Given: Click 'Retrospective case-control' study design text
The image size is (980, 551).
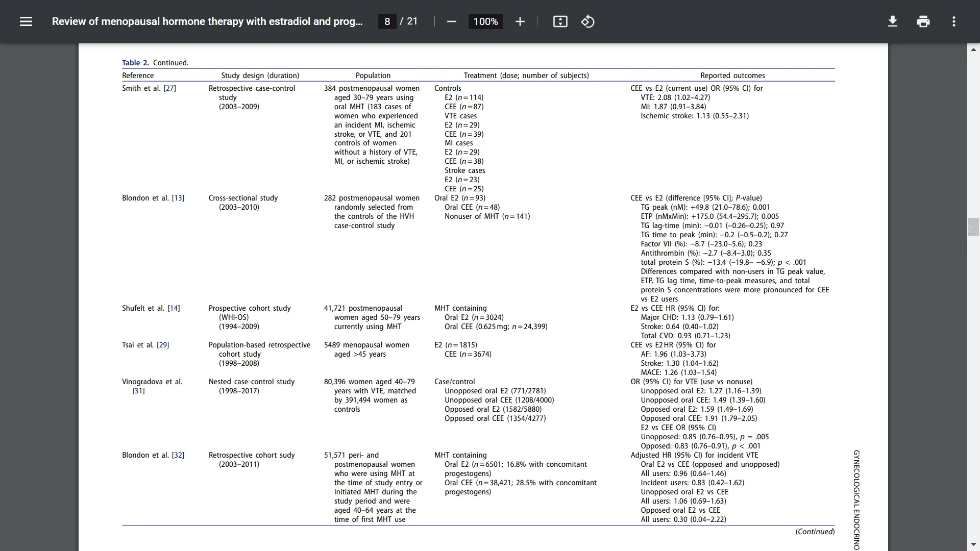Looking at the screenshot, I should tap(252, 88).
